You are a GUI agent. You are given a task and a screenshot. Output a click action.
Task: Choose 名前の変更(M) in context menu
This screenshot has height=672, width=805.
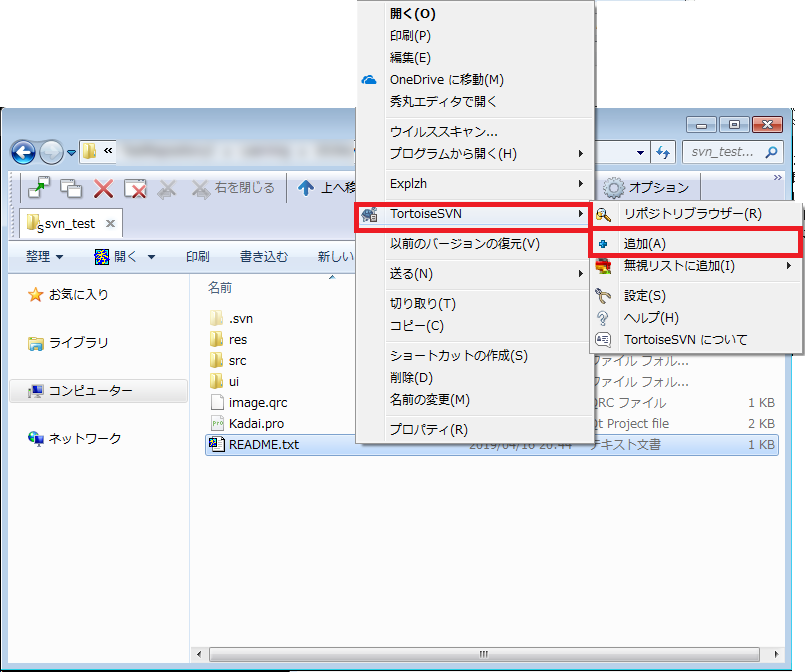tap(474, 400)
